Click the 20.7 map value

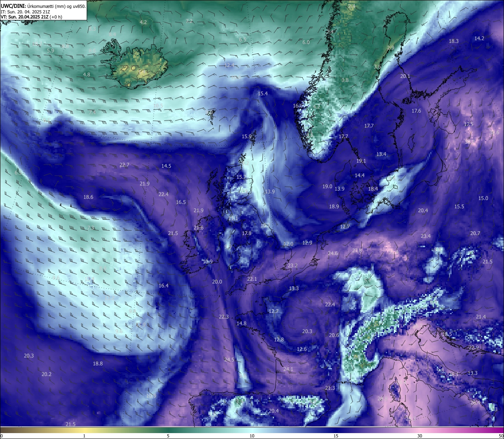(475, 233)
